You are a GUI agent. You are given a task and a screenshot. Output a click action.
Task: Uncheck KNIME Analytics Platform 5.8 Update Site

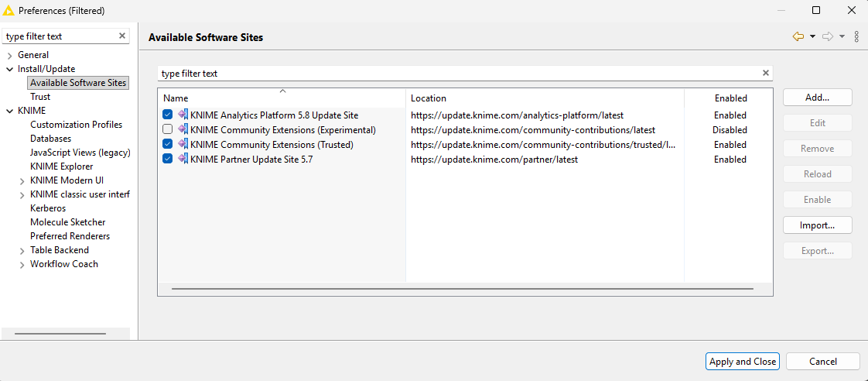(168, 115)
